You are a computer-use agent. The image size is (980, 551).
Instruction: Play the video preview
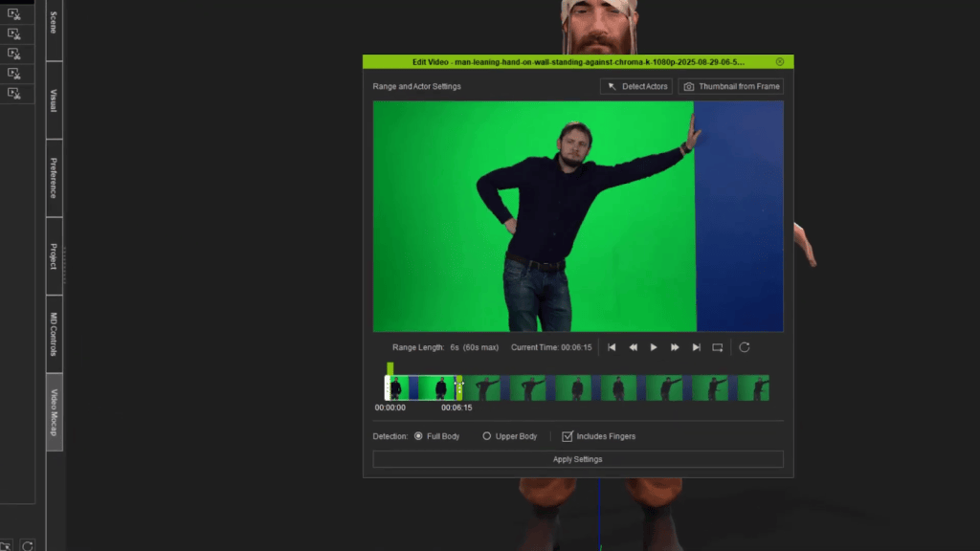654,347
